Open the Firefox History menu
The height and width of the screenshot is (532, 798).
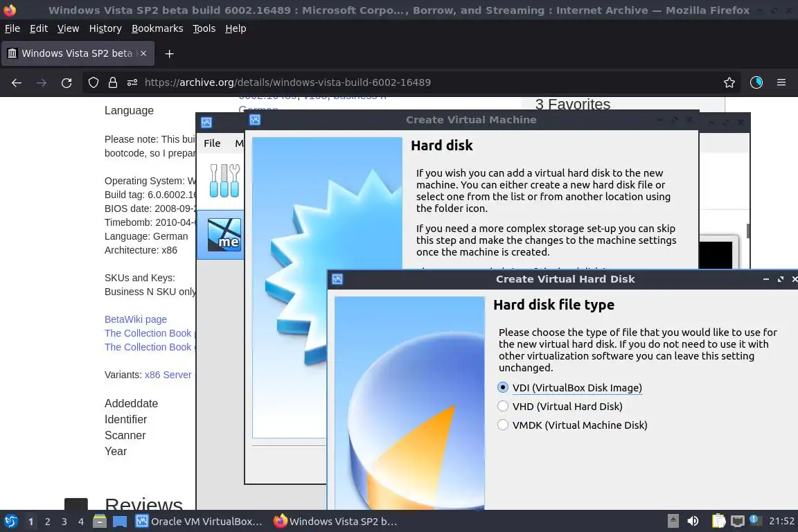coord(105,28)
